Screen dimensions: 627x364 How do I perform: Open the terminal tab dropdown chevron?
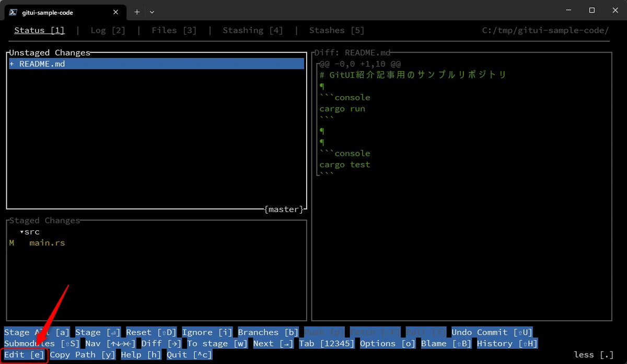click(x=152, y=11)
